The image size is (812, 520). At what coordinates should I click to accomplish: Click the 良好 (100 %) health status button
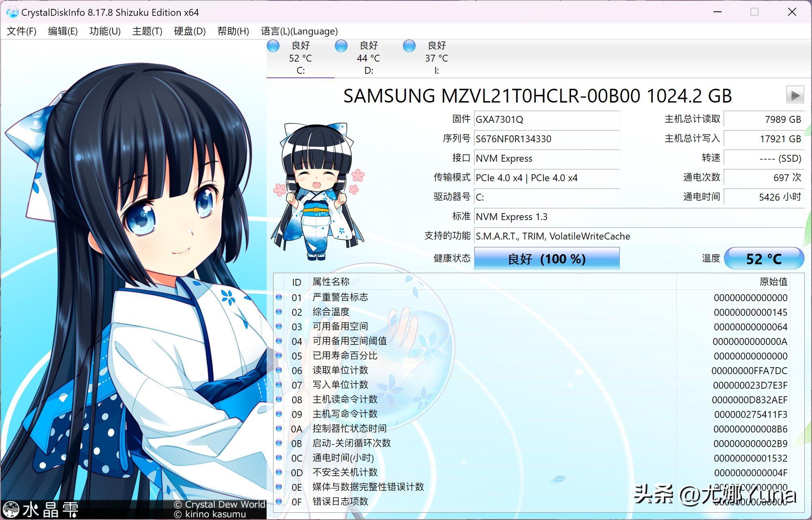coord(546,258)
